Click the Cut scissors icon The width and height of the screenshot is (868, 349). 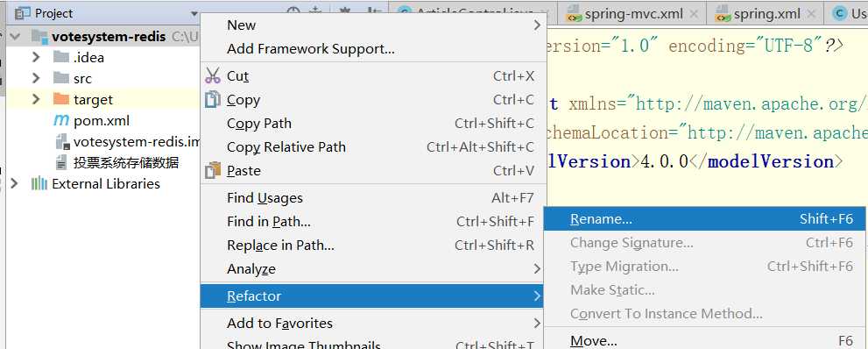[x=213, y=76]
